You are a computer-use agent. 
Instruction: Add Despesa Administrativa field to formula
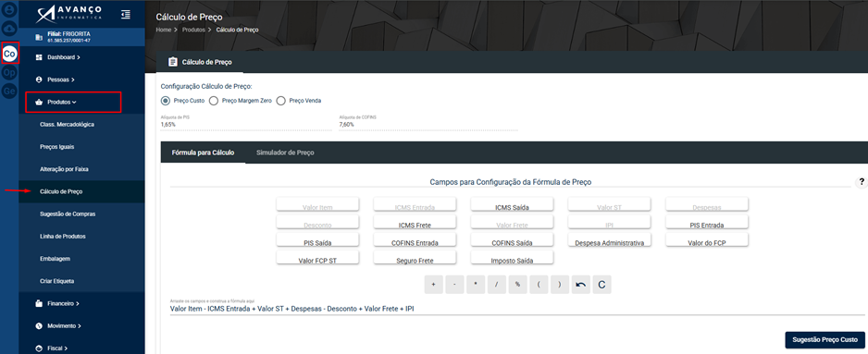(x=610, y=240)
